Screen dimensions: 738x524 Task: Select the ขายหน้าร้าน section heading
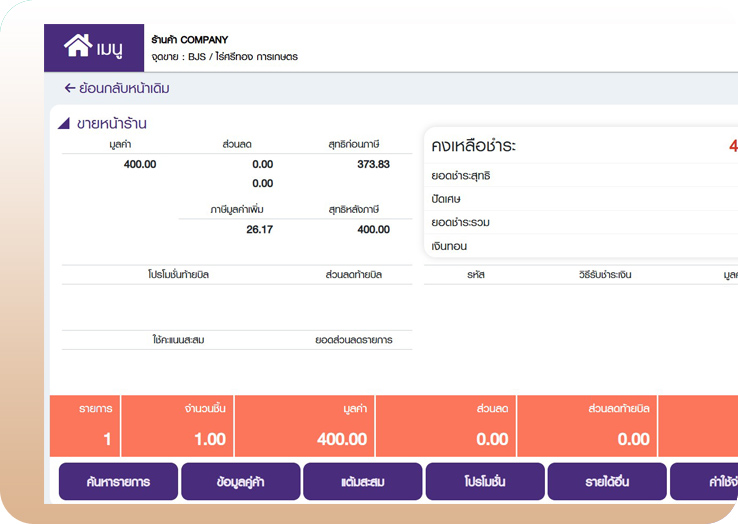point(112,124)
